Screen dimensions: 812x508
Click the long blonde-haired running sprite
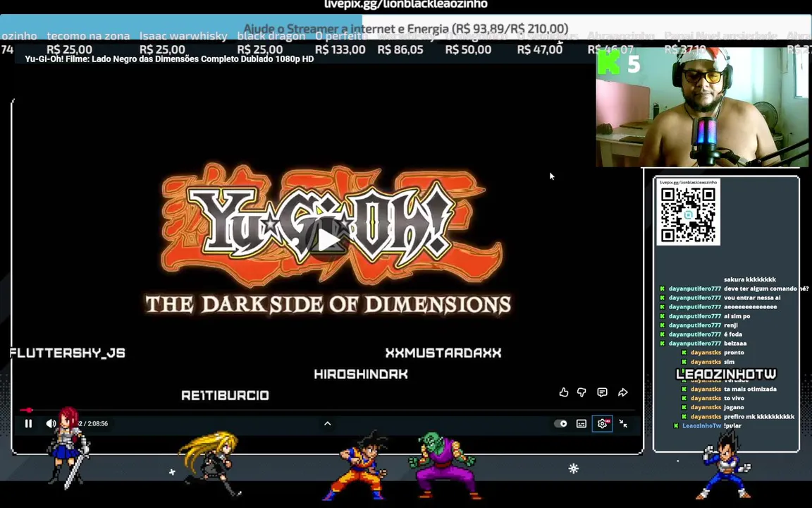pyautogui.click(x=211, y=464)
